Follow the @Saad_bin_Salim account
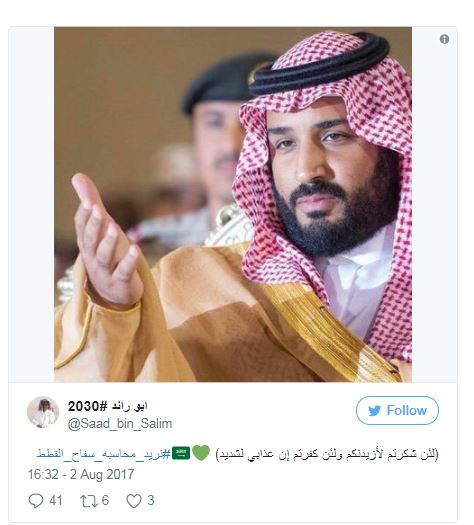 [397, 410]
